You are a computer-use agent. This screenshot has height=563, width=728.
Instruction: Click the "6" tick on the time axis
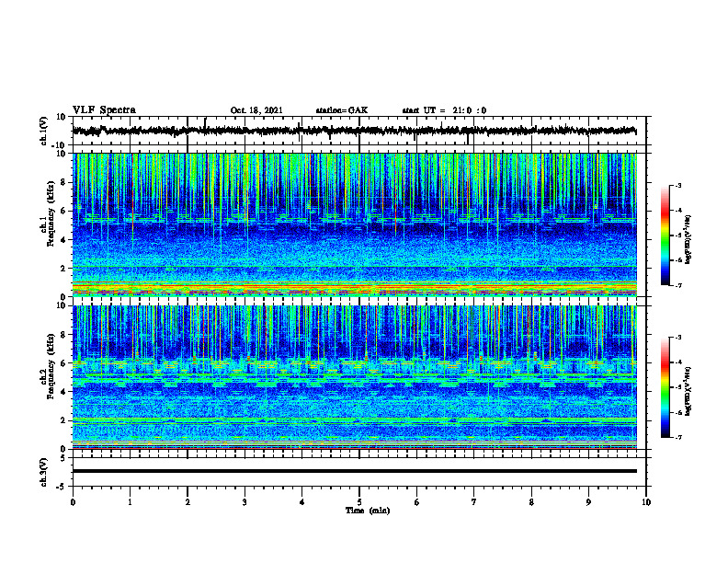(x=417, y=502)
